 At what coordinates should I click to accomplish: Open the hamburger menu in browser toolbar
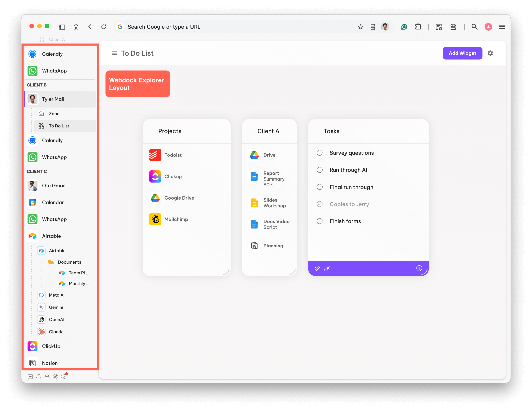click(x=502, y=27)
